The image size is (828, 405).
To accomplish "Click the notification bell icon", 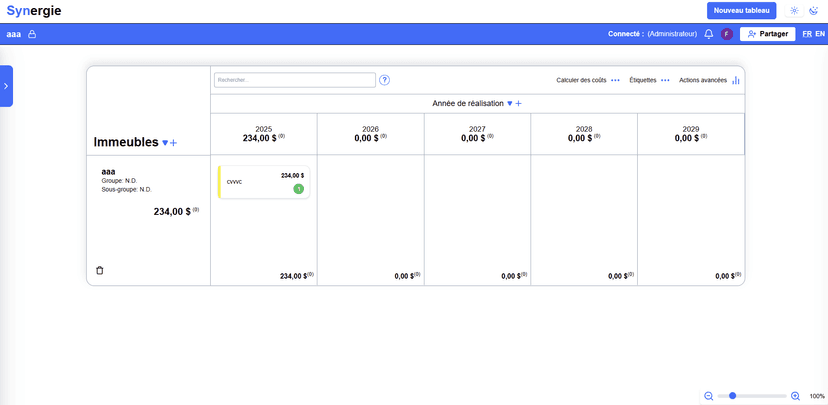I will (x=709, y=34).
